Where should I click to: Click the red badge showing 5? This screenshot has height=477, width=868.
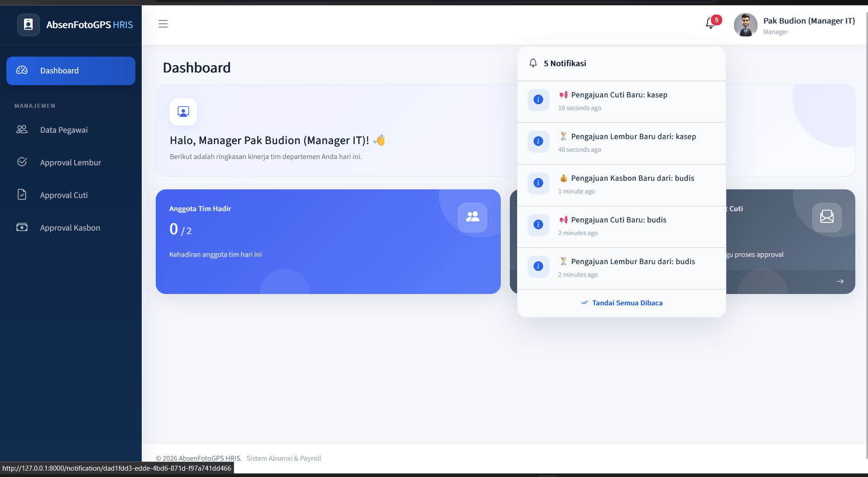click(x=716, y=20)
